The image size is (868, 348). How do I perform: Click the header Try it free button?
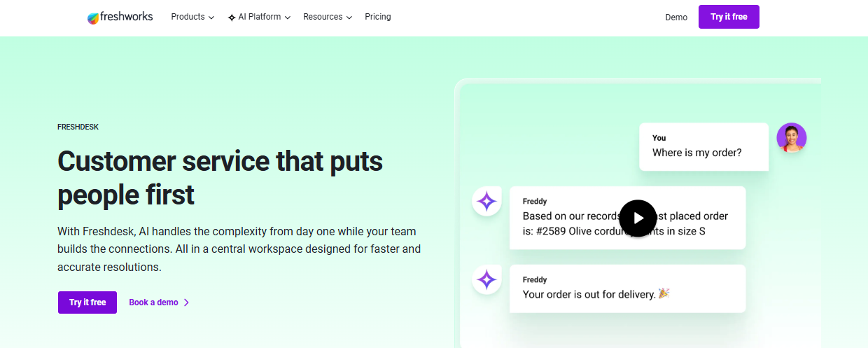point(729,17)
